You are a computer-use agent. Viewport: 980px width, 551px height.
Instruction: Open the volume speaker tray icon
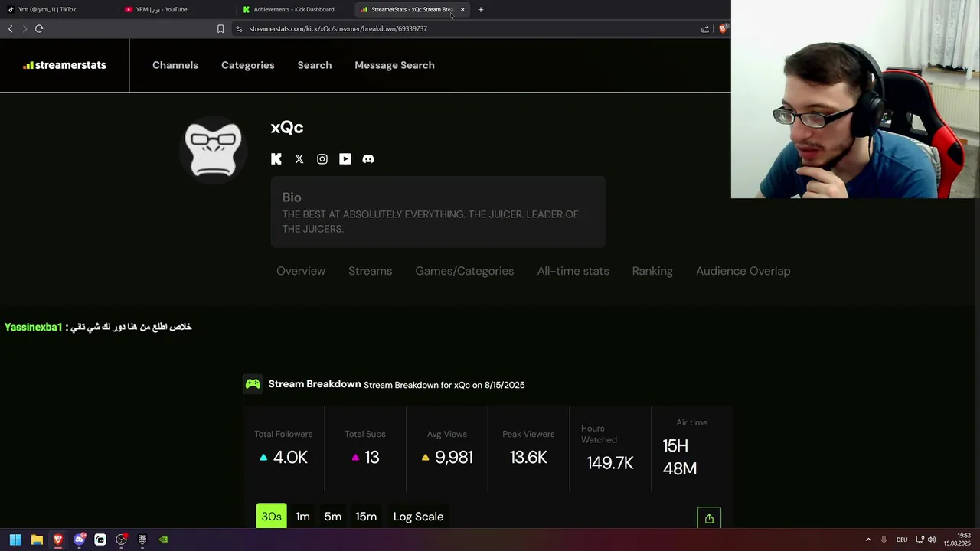pos(932,540)
